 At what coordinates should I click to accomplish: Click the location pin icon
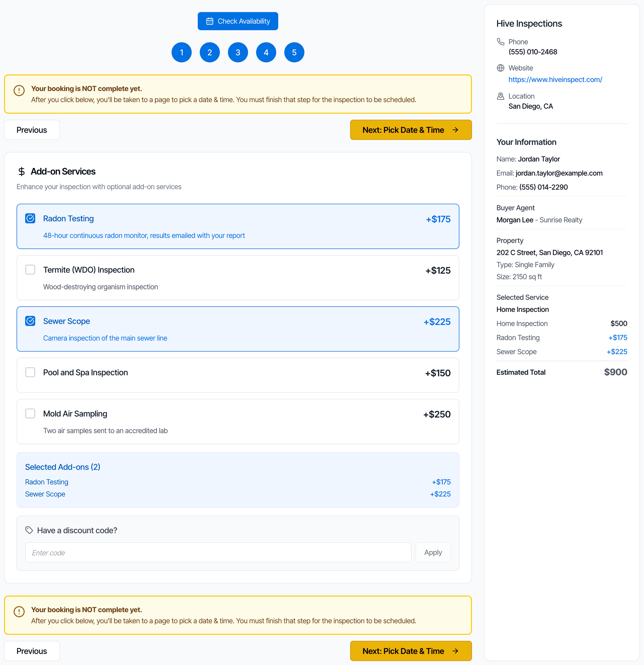500,96
